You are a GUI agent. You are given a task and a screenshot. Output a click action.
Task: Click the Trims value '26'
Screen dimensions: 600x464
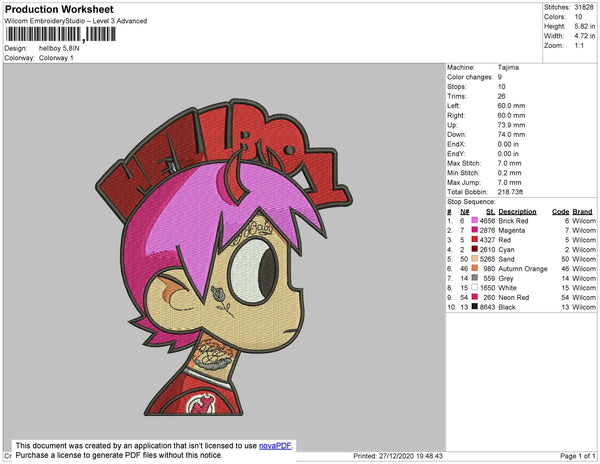point(501,96)
